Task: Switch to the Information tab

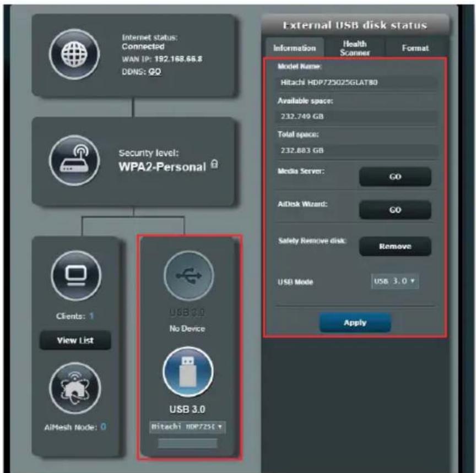Action: (x=294, y=48)
